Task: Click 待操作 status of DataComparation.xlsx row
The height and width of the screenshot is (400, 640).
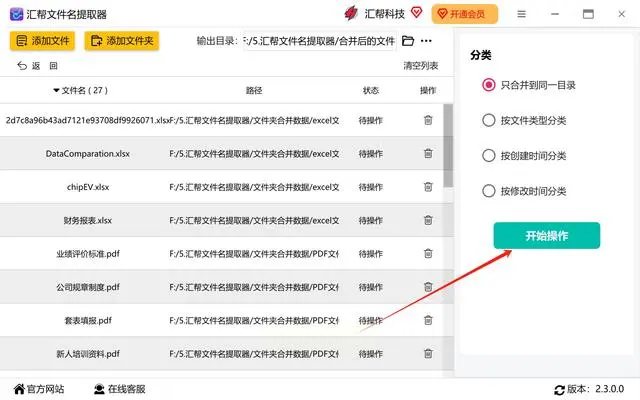Action: point(371,154)
